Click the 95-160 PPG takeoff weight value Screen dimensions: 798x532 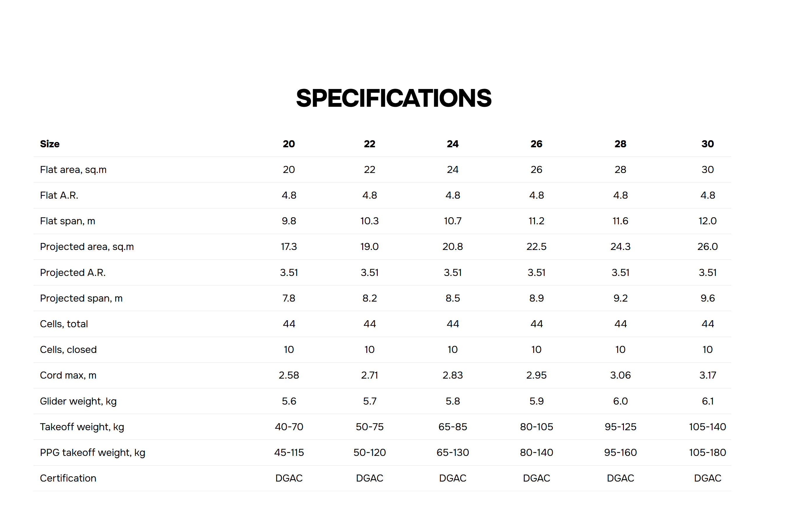click(620, 453)
